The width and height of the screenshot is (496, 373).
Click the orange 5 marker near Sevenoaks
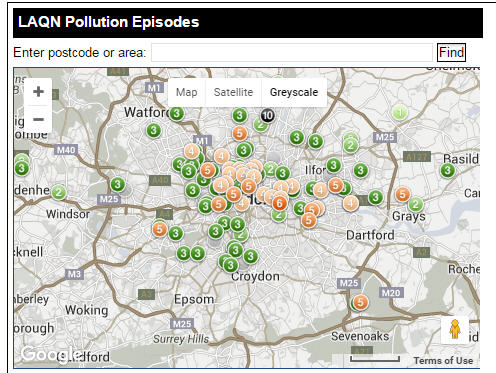(360, 302)
